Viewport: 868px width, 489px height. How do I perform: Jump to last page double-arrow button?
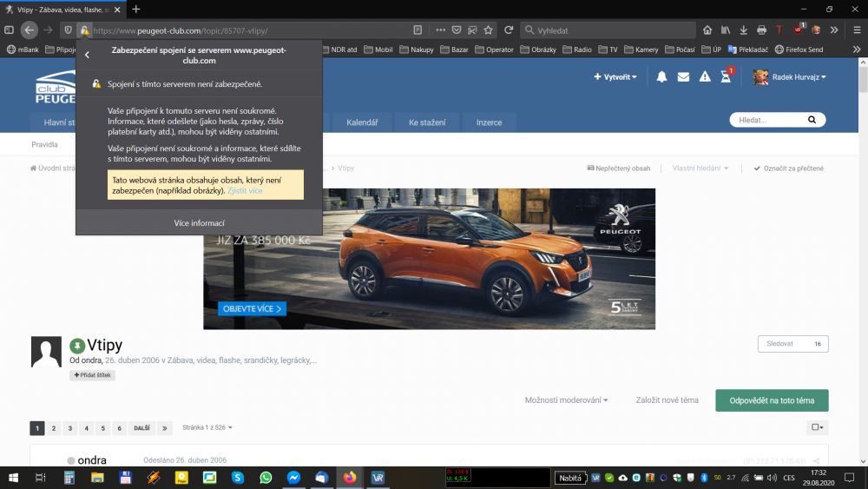point(164,428)
